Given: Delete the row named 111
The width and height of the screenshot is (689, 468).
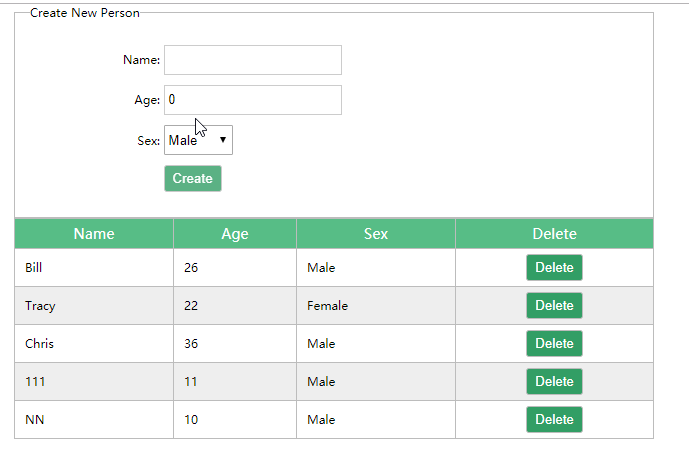Looking at the screenshot, I should tap(554, 381).
